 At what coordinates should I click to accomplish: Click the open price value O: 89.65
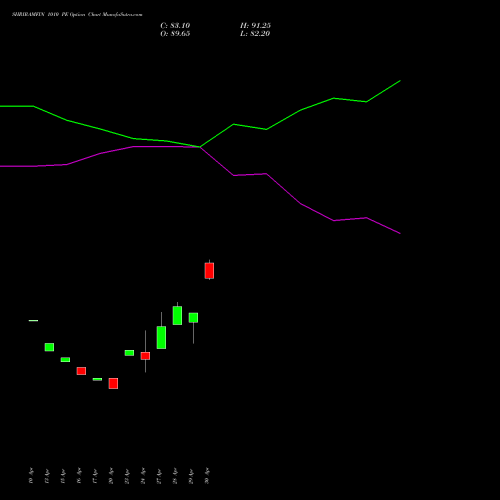(175, 34)
